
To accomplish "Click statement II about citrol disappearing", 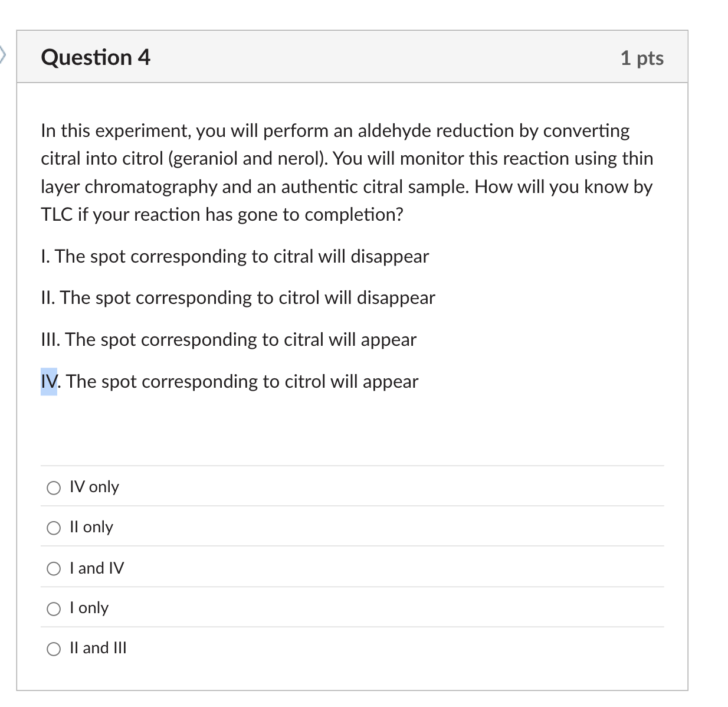I will [238, 298].
